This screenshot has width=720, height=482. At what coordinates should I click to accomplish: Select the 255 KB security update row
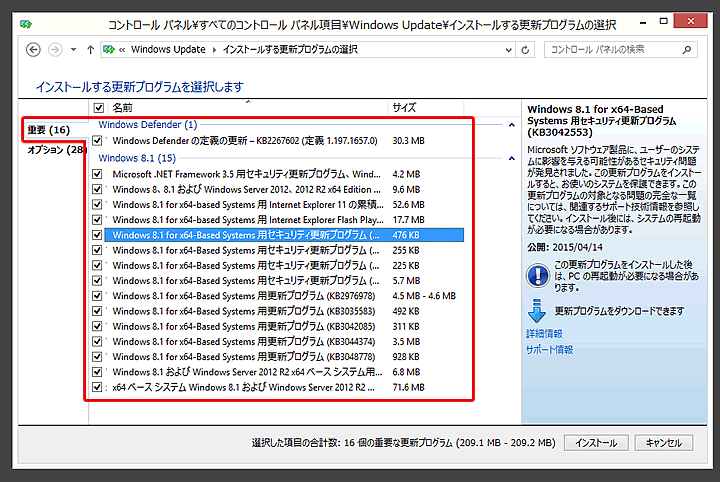point(284,250)
